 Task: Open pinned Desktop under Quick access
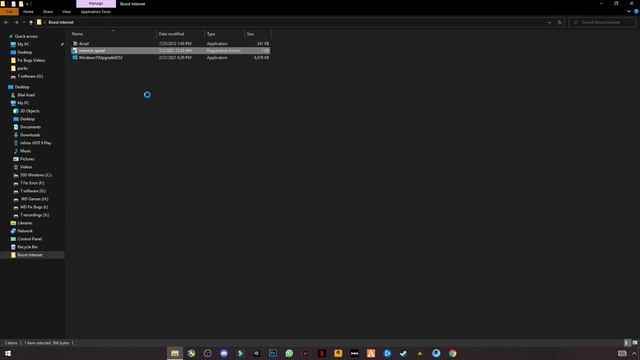pyautogui.click(x=24, y=52)
